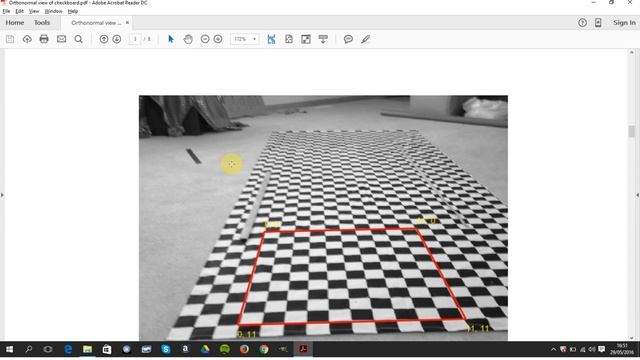Send file by email envelope icon

61,39
